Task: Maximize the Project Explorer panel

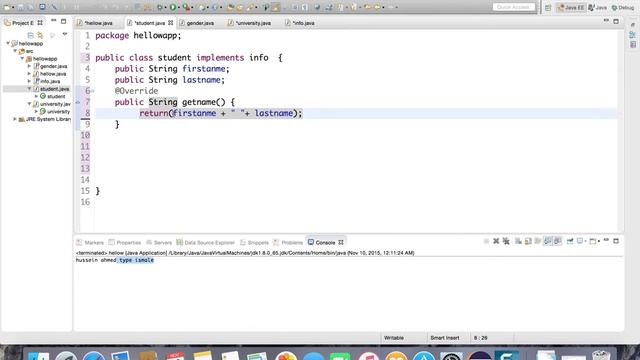Action: [63, 21]
